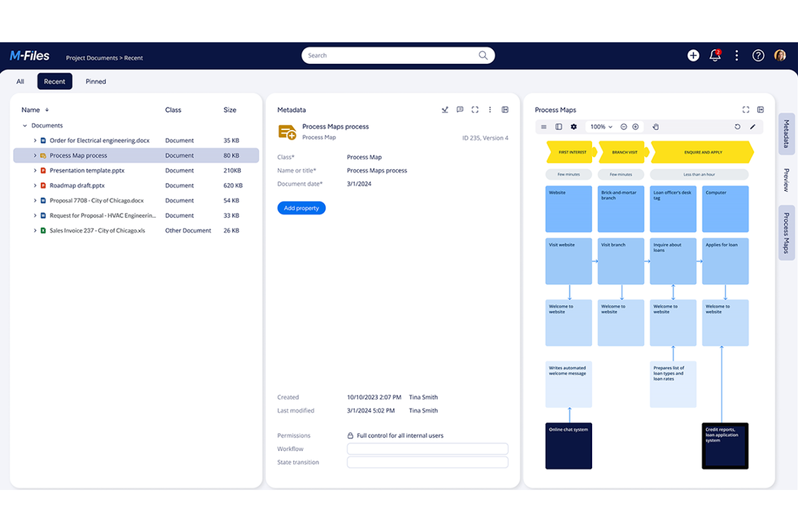Expand the Presentation template.pptx row
Viewport: 798px width, 532px height.
coord(35,170)
